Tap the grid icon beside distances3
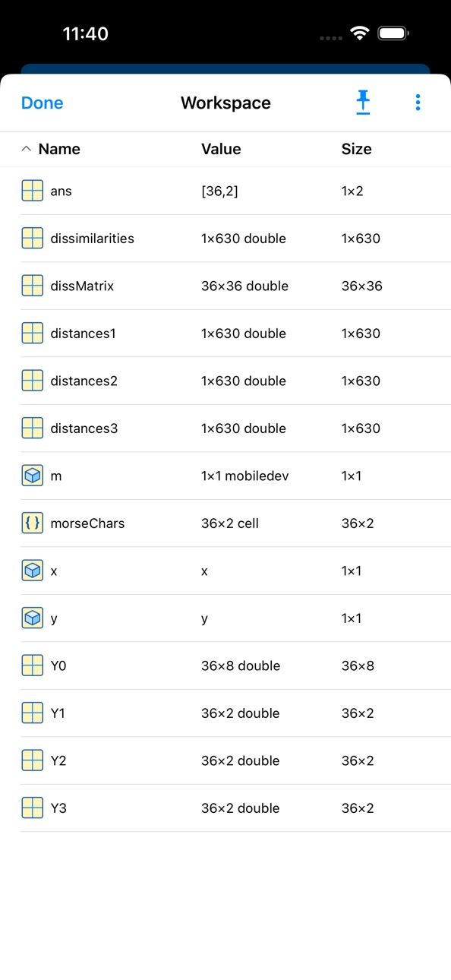This screenshot has height=980, width=451. pos(32,428)
